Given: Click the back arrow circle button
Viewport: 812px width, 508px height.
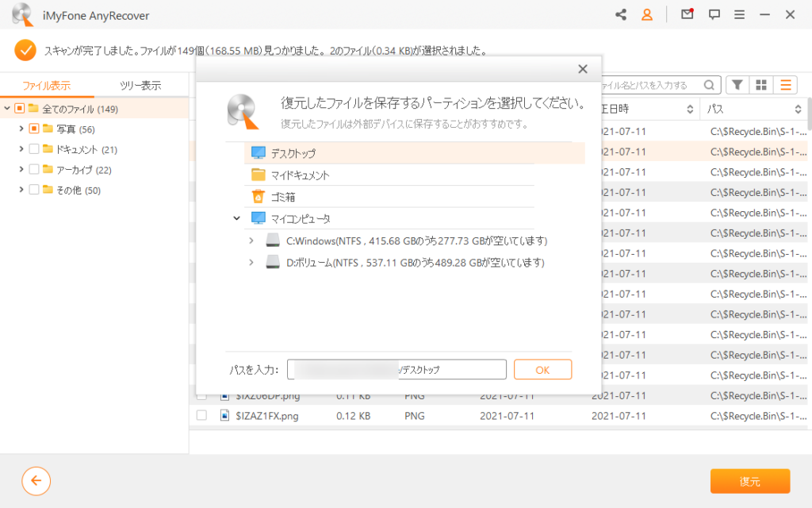Looking at the screenshot, I should pos(36,481).
